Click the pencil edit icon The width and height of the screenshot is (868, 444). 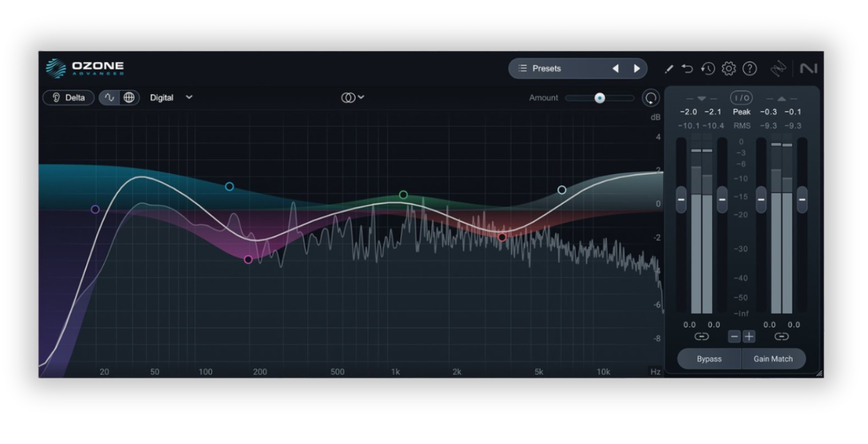pyautogui.click(x=669, y=68)
